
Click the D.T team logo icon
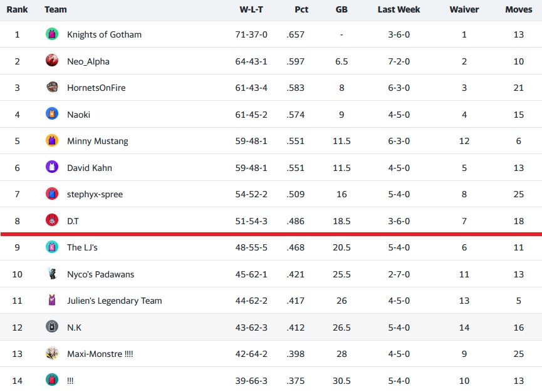[x=52, y=220]
